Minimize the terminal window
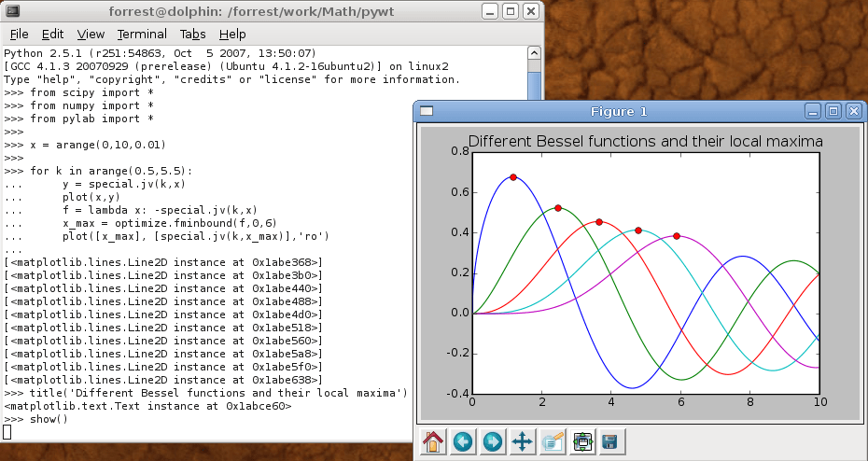This screenshot has height=461, width=868. coord(490,11)
